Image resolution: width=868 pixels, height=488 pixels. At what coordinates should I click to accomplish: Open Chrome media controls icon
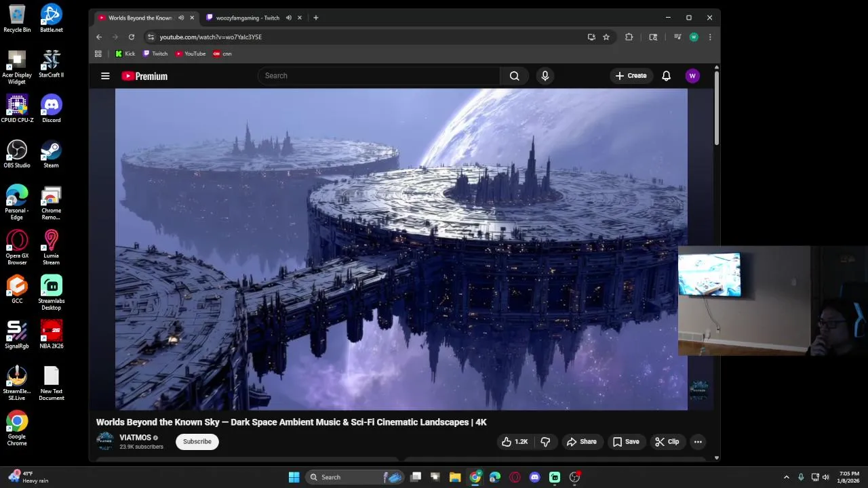click(x=677, y=37)
